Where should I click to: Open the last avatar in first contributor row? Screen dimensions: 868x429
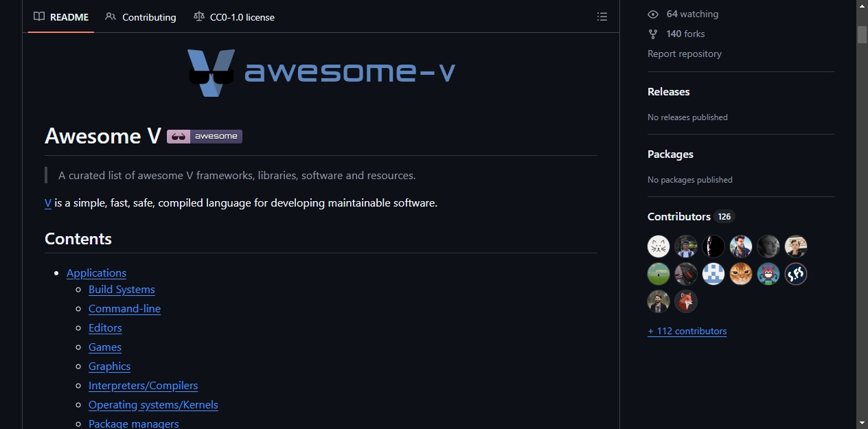click(796, 246)
